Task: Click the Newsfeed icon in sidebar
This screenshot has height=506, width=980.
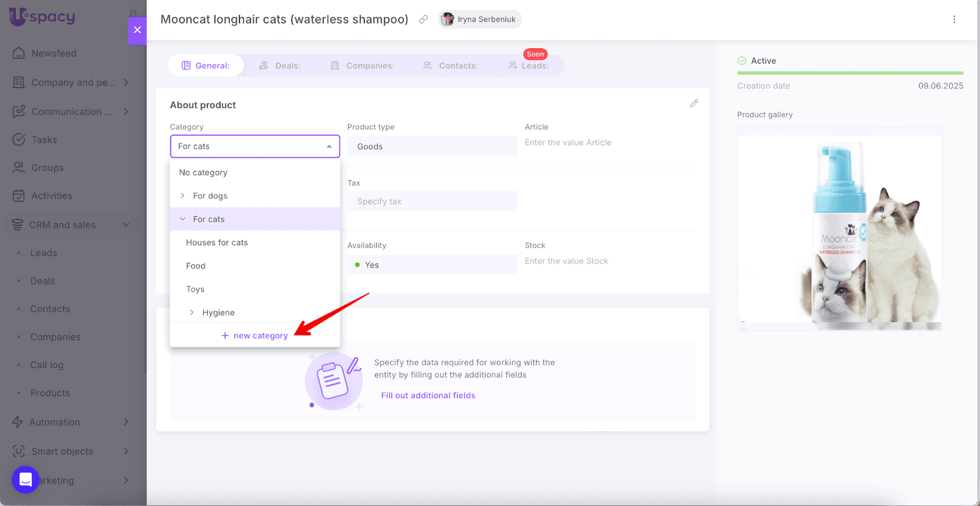Action: [19, 53]
